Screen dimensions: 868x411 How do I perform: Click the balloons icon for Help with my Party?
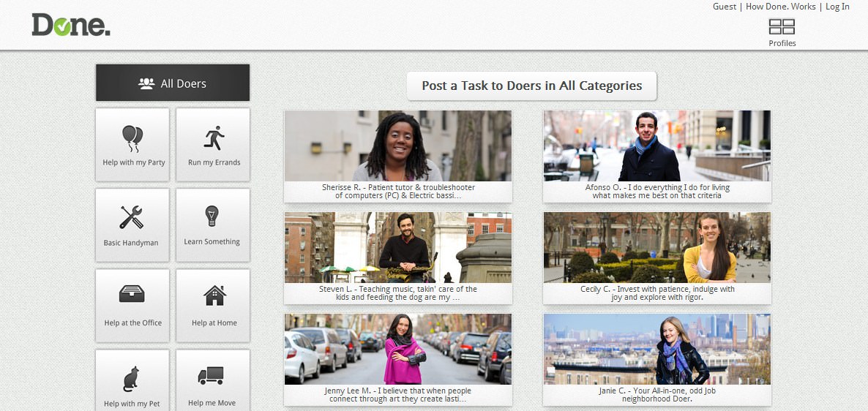(x=133, y=138)
